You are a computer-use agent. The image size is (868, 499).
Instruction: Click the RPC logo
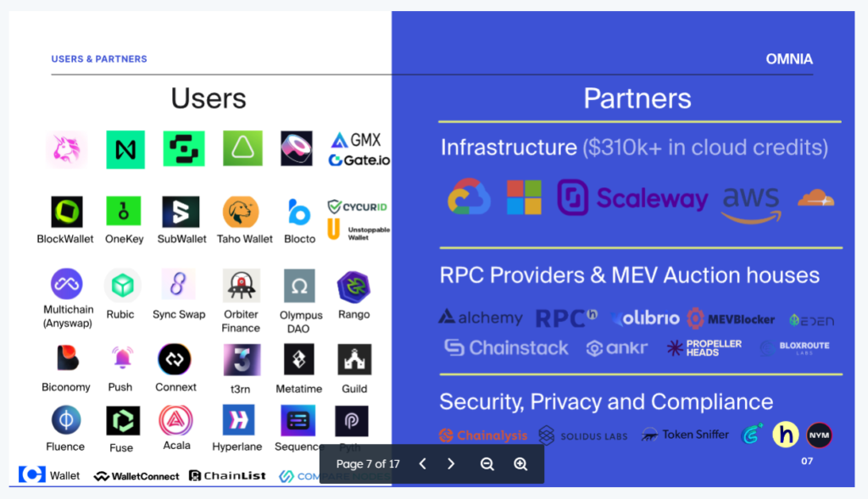point(566,318)
